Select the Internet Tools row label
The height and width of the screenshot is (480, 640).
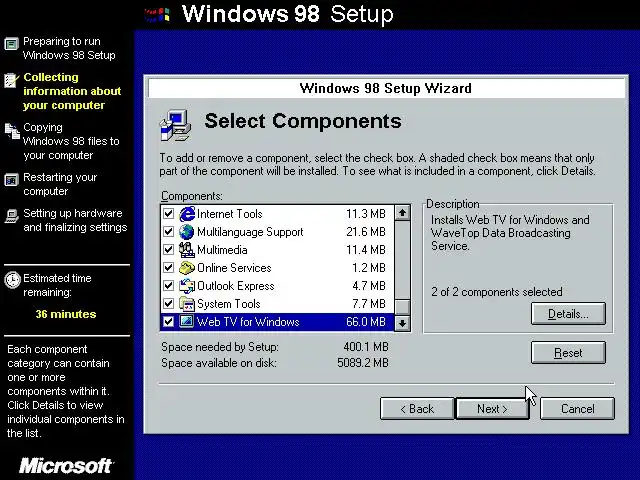(230, 214)
